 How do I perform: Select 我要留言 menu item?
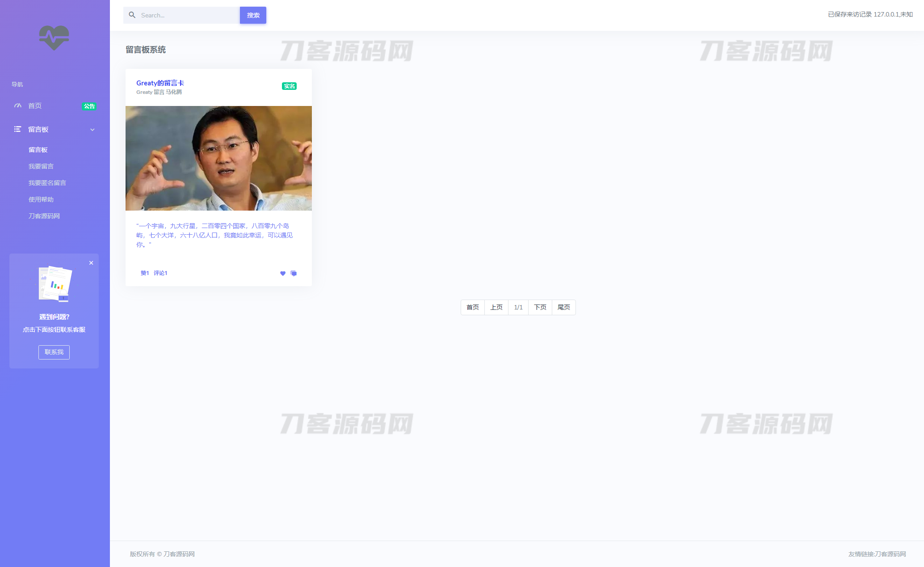tap(41, 166)
